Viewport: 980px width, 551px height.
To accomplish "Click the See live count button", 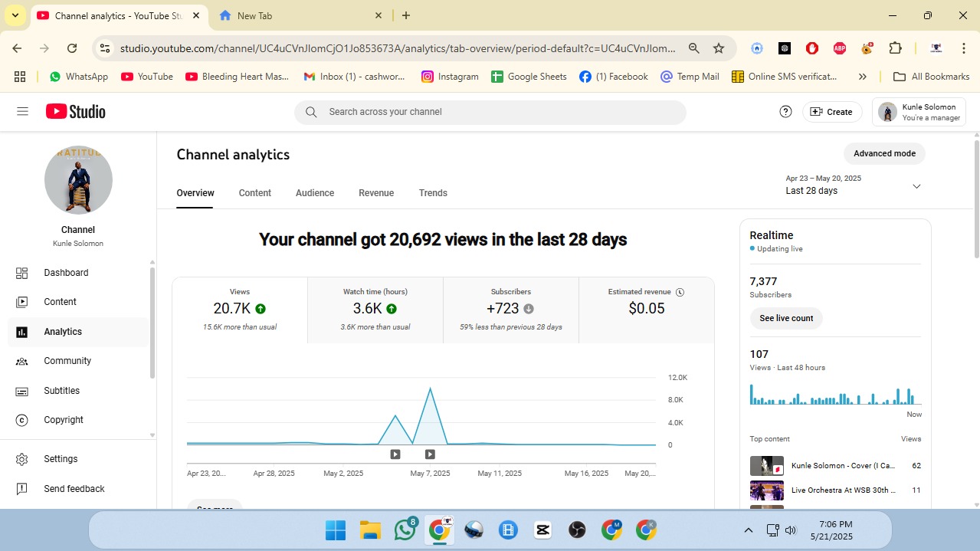I will [786, 318].
